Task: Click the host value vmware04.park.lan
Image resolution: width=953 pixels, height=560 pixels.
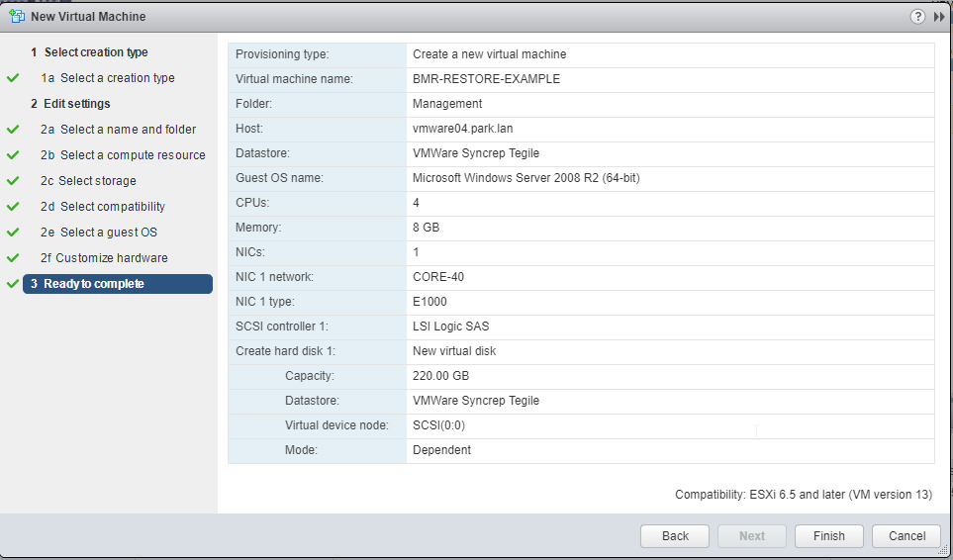Action: pyautogui.click(x=462, y=129)
